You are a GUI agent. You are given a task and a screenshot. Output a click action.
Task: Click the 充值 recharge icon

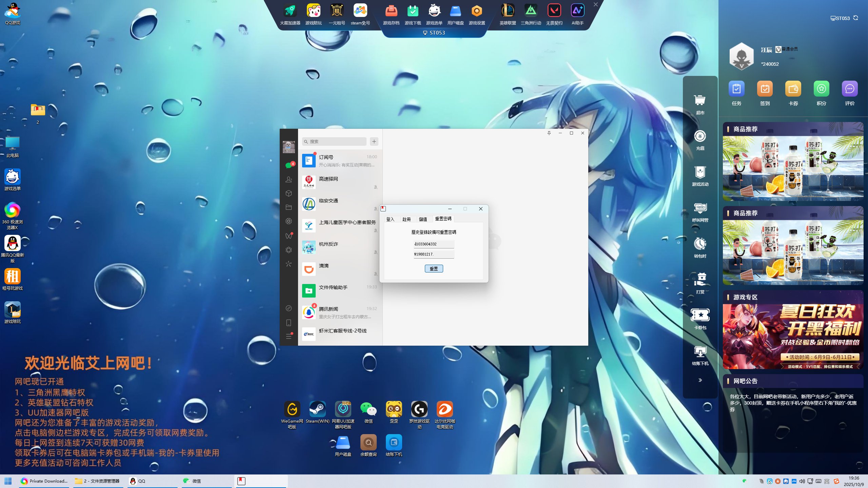(x=700, y=136)
